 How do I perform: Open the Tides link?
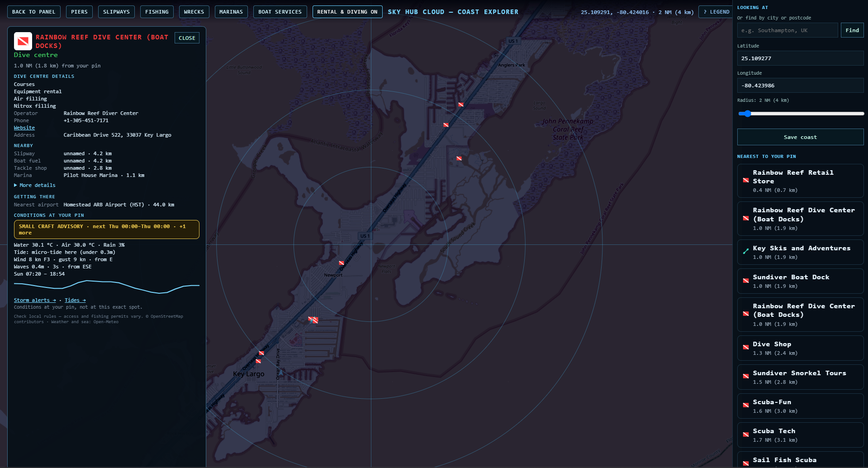[75, 300]
